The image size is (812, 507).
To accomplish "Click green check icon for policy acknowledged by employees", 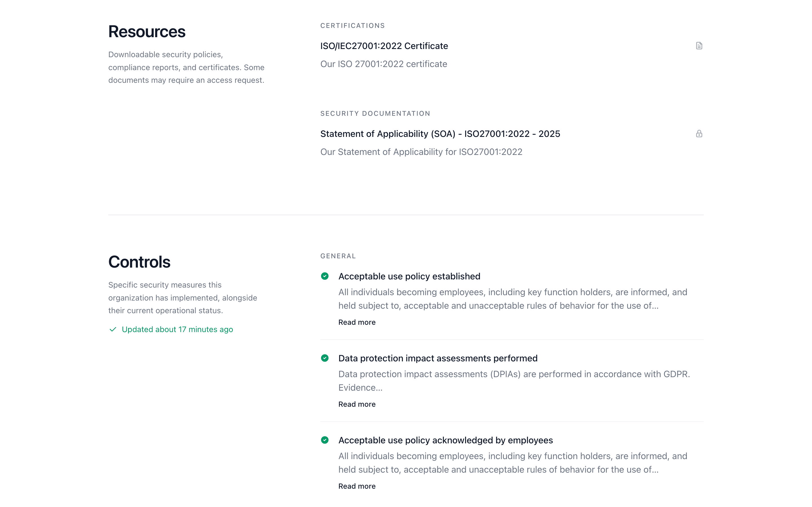I will [x=325, y=440].
